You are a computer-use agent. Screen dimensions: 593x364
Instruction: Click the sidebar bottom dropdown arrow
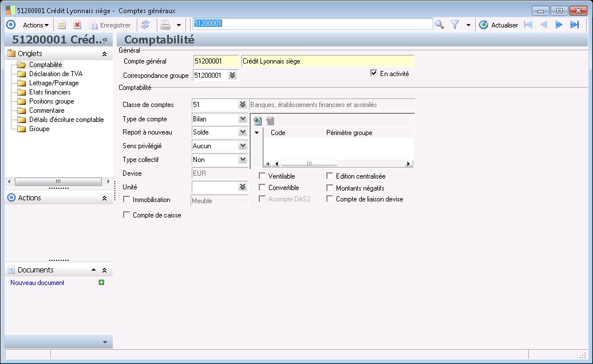pos(105,342)
